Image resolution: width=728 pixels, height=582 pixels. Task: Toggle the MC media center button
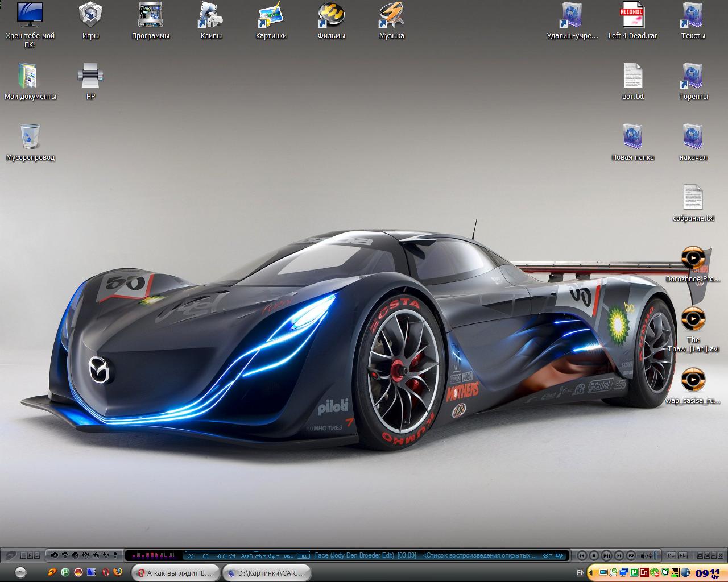coord(671,555)
